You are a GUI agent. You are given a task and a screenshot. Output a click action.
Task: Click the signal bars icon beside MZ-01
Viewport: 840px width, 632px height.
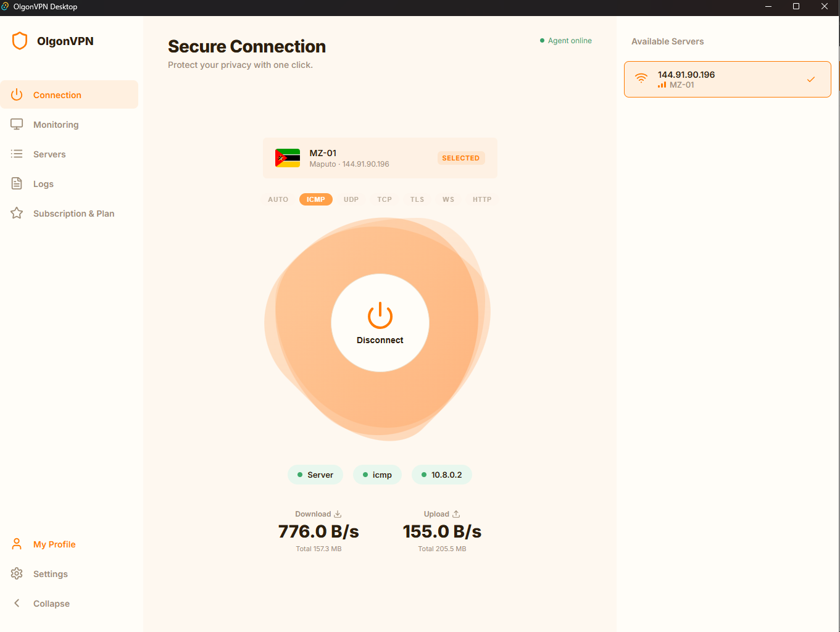662,85
